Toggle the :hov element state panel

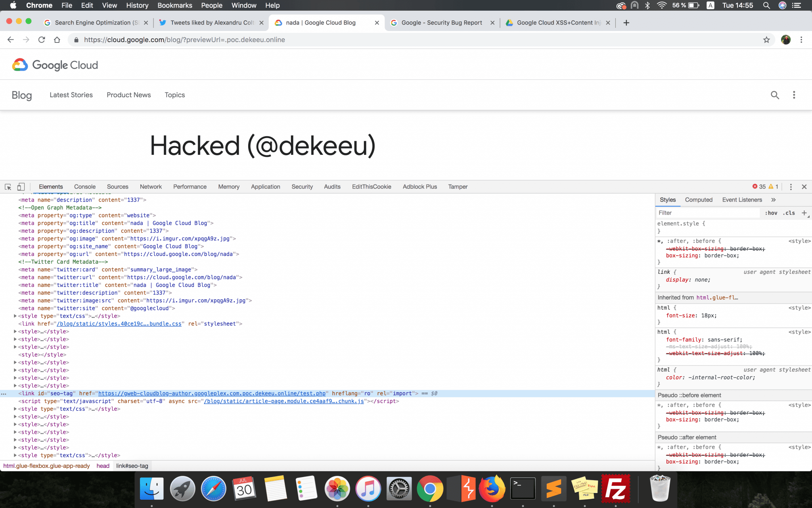point(771,213)
